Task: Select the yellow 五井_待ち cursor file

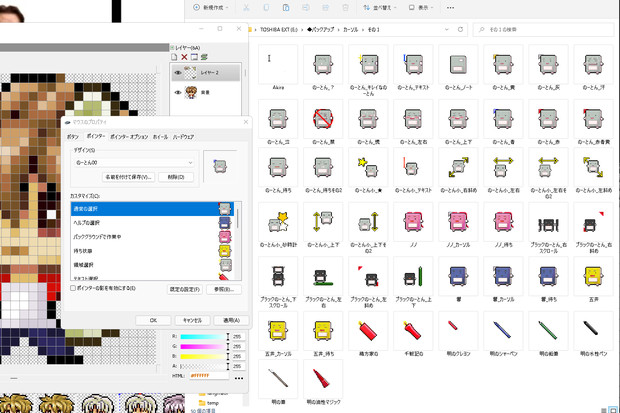Action: coord(323,334)
